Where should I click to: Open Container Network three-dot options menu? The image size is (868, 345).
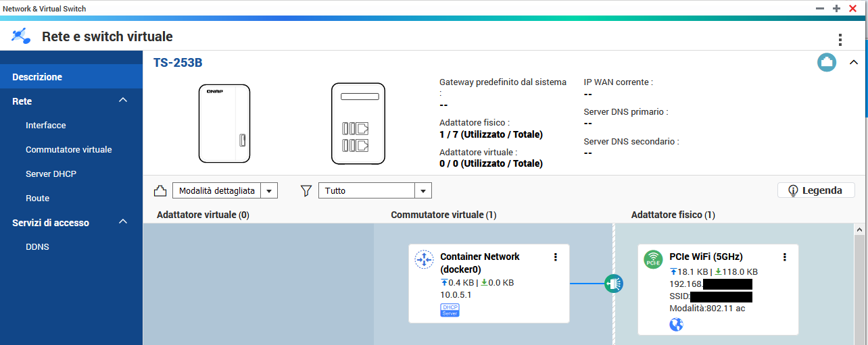556,257
